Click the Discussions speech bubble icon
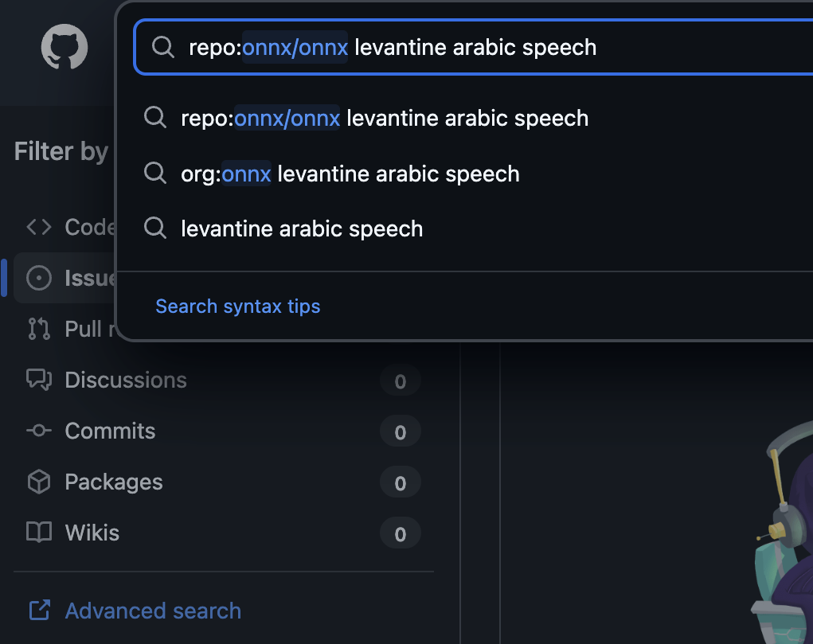The width and height of the screenshot is (813, 644). [39, 380]
